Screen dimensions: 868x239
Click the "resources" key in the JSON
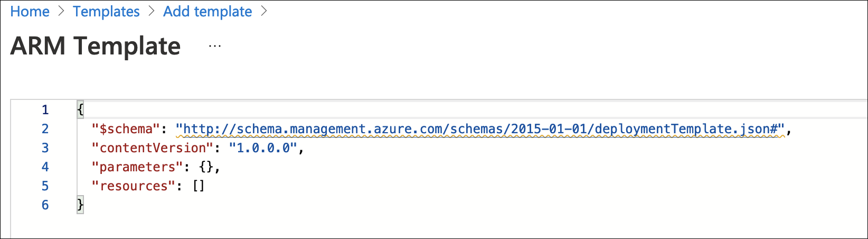[134, 186]
